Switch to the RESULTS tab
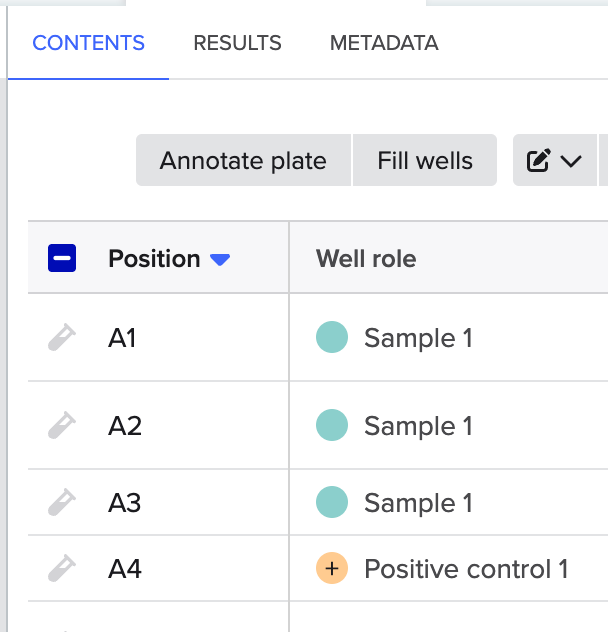This screenshot has height=632, width=608. click(x=237, y=43)
